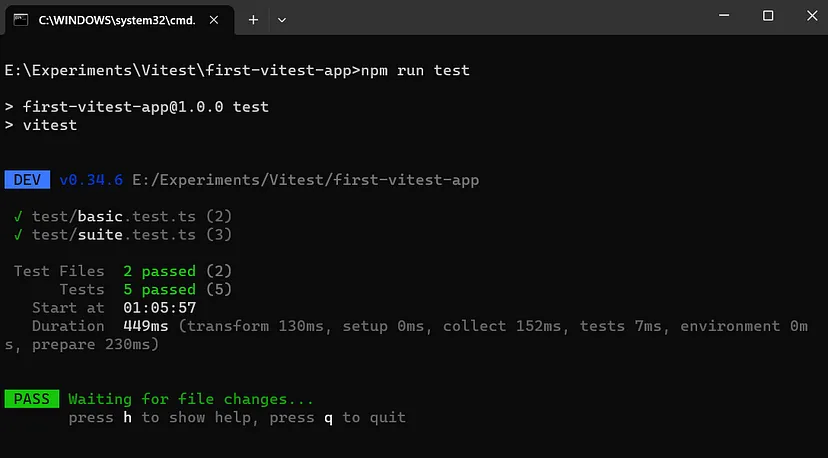Image resolution: width=828 pixels, height=458 pixels.
Task: Open a new terminal tab with the plus button
Action: [x=253, y=20]
